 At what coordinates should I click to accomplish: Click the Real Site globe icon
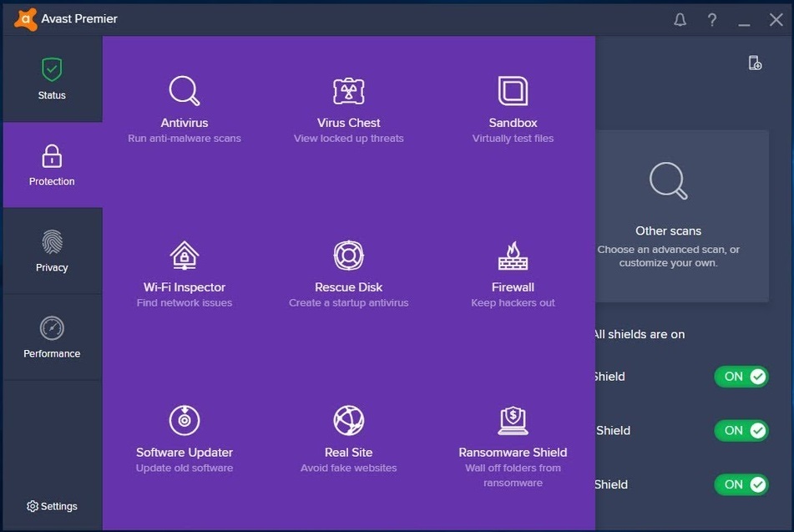pyautogui.click(x=348, y=420)
